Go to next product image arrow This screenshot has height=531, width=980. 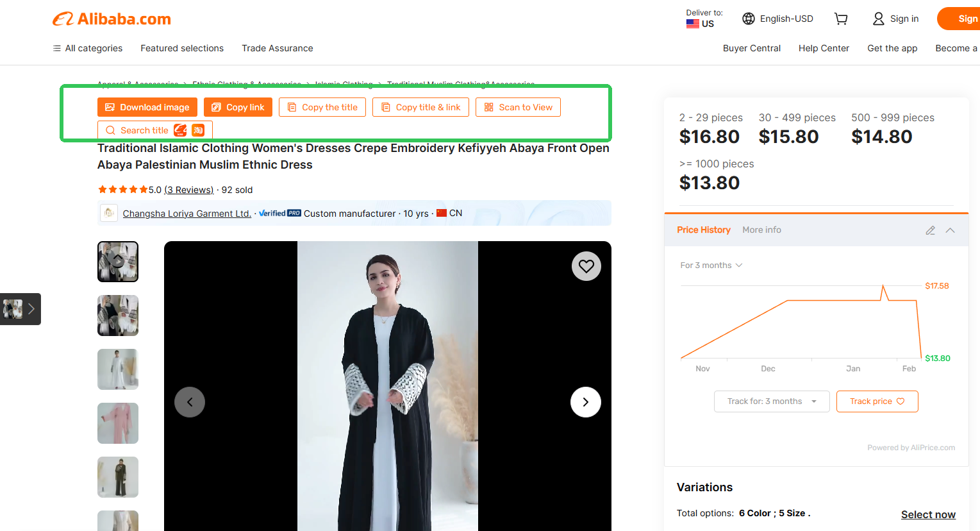coord(586,402)
